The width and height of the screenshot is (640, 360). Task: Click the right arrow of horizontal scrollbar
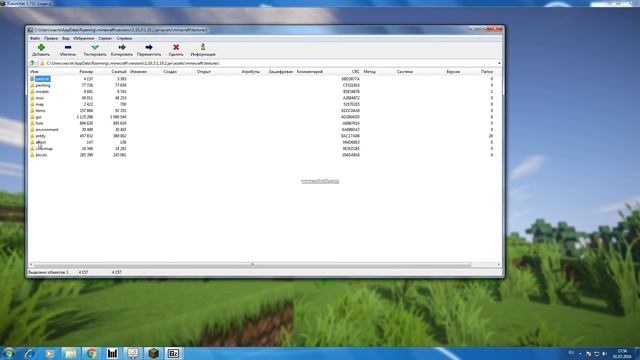[x=498, y=264]
